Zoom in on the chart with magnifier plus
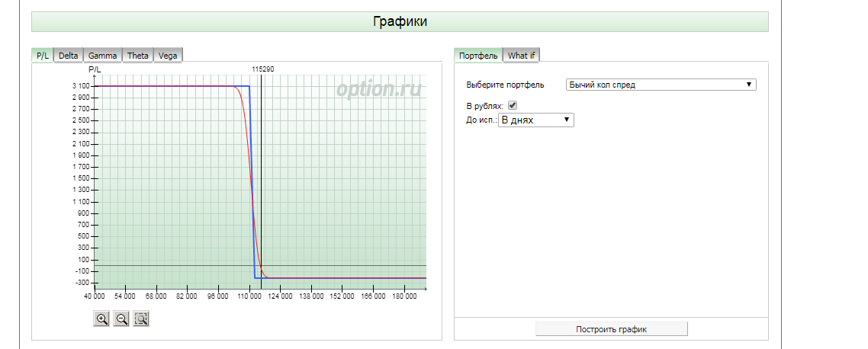Viewport: 868px width, 349px height. (x=101, y=319)
